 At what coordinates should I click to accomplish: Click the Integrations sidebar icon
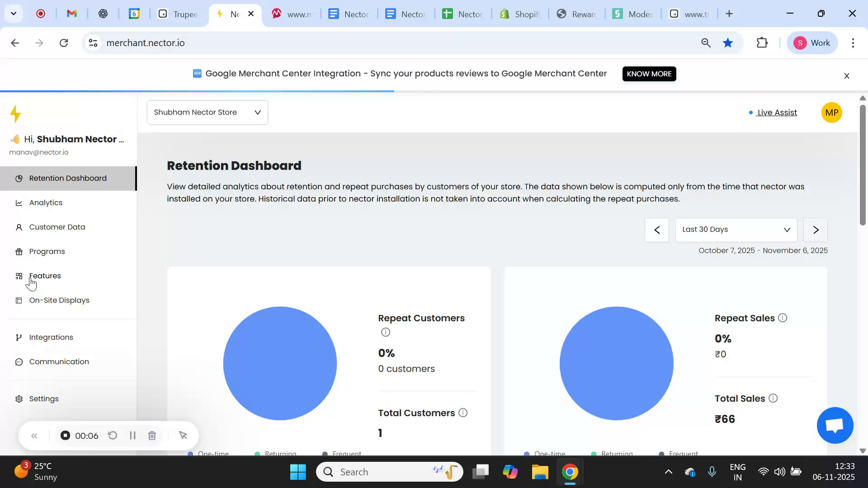(19, 337)
